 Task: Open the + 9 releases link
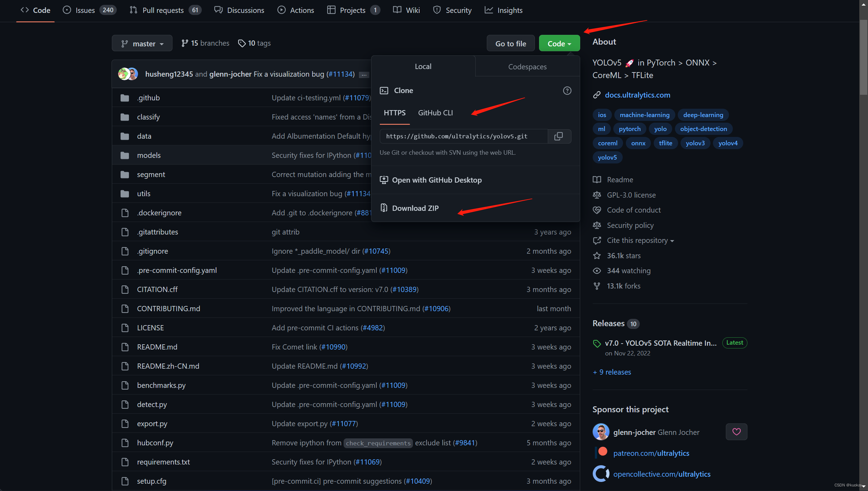[x=612, y=372]
